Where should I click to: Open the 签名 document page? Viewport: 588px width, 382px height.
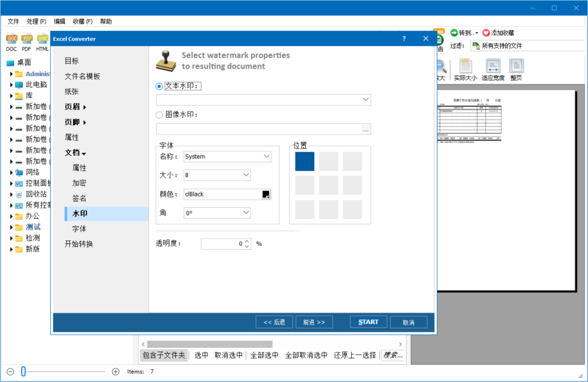[x=79, y=198]
